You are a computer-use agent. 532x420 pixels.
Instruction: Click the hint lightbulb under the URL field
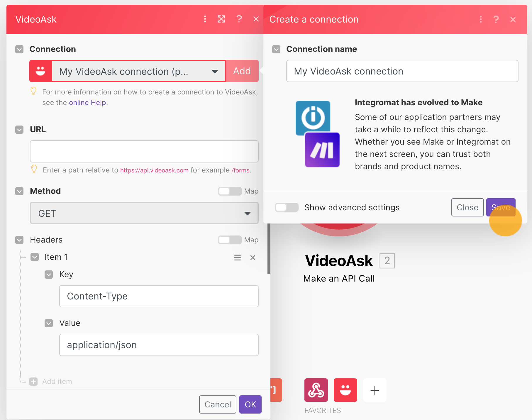(34, 169)
